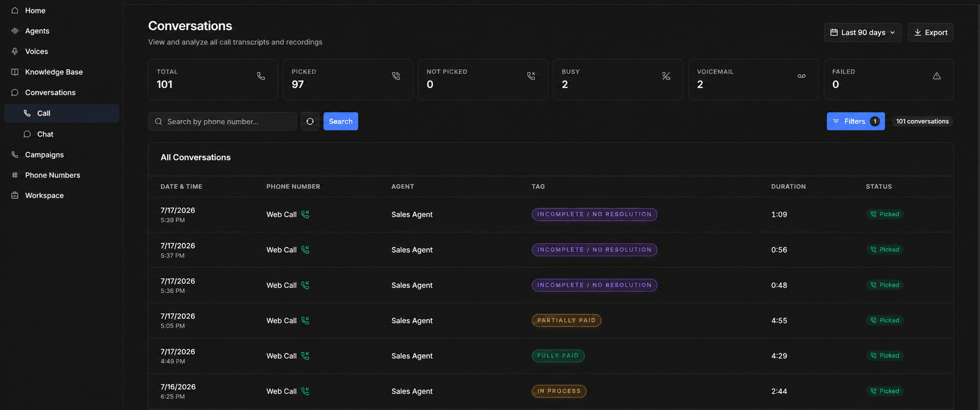Open the 5:39 PM conversation row
Image resolution: width=980 pixels, height=410 pixels.
[551, 214]
